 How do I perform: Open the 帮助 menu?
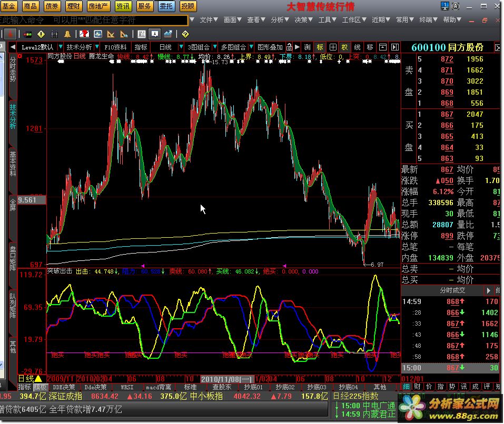pyautogui.click(x=452, y=20)
